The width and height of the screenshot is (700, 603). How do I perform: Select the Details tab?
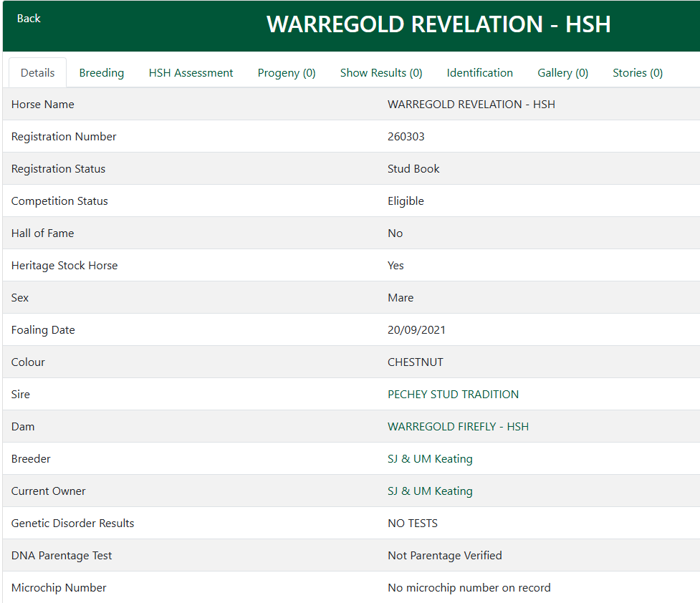tap(37, 73)
